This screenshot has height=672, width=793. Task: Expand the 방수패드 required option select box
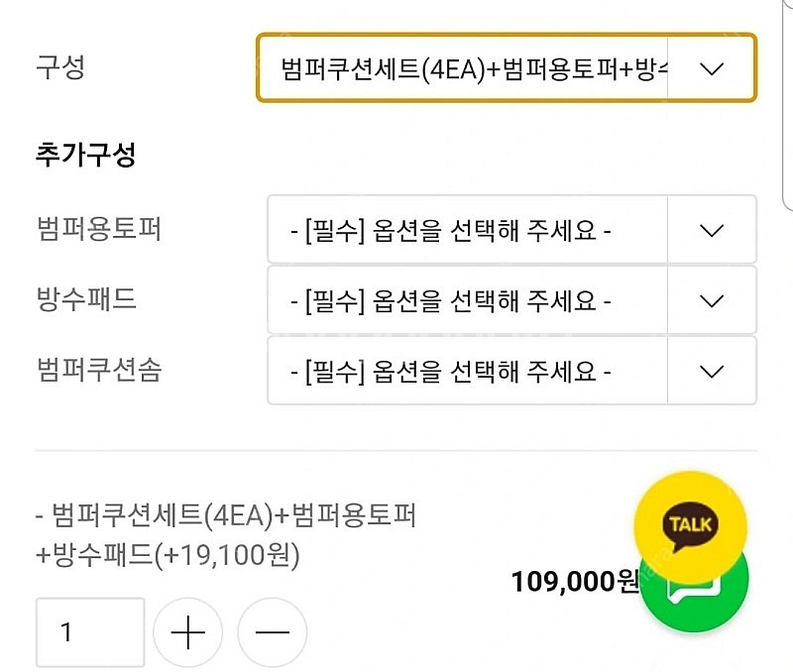click(468, 300)
